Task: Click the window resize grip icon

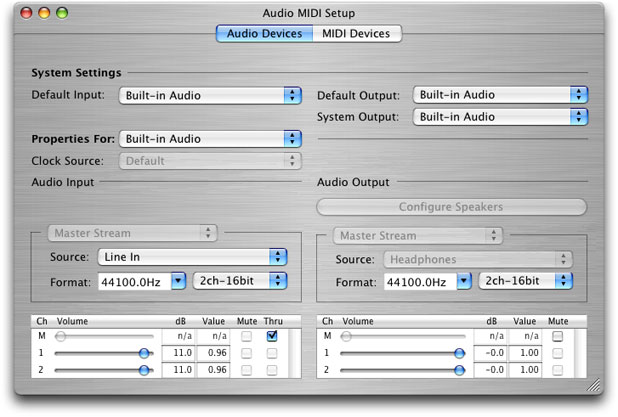Action: click(594, 385)
